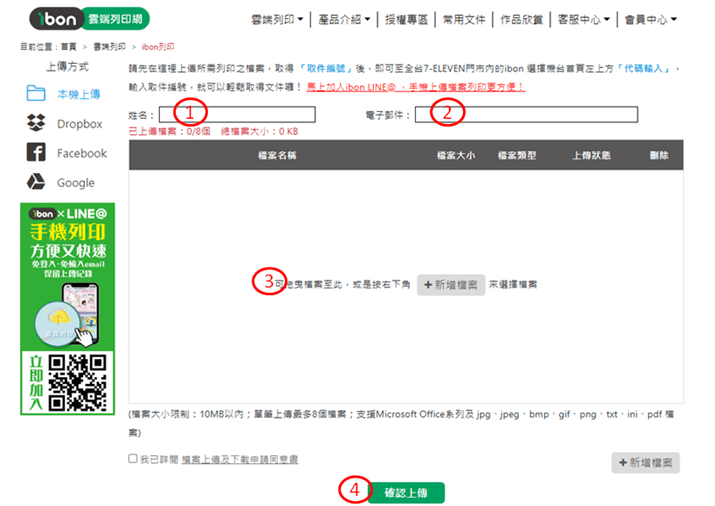Viewport: 715px width, 506px height.
Task: Choose the Facebook icon in upload methods
Action: [36, 152]
